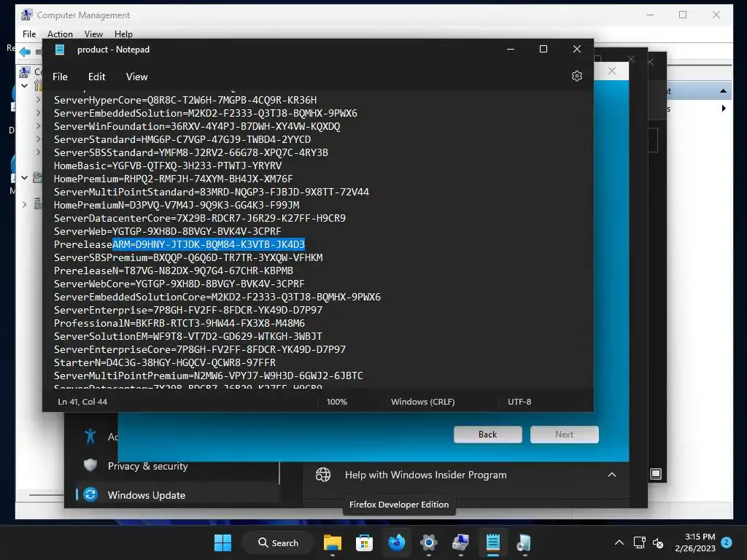The image size is (747, 560).
Task: Open Firefox Developer Edition from taskbar
Action: (x=396, y=542)
